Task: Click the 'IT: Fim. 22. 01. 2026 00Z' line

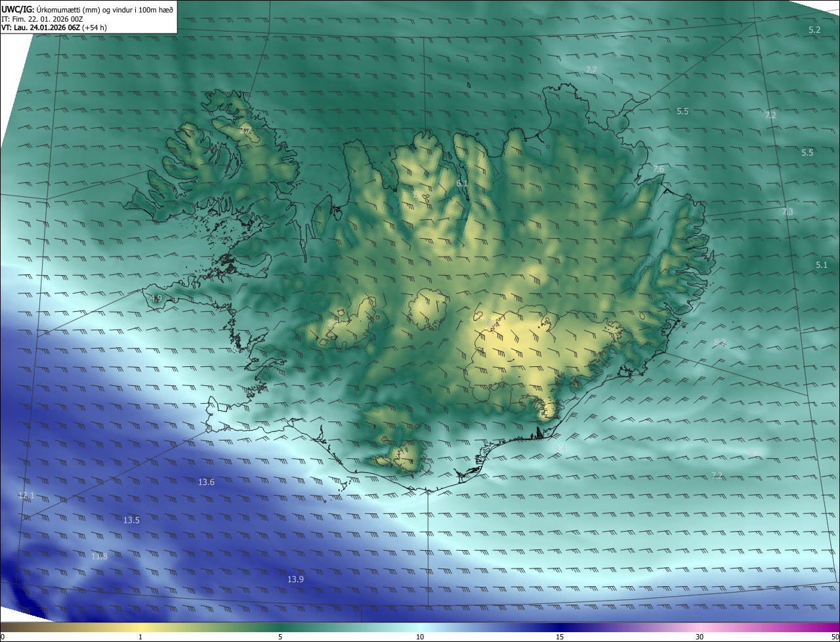Action: click(x=42, y=19)
